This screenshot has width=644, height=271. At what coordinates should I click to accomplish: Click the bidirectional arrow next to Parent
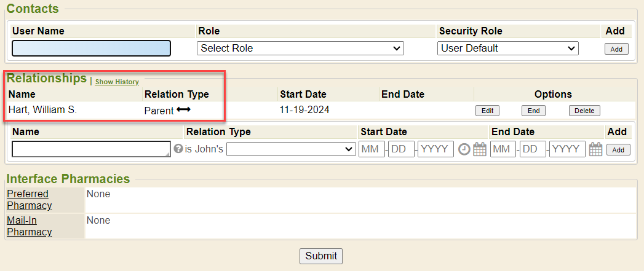[x=184, y=110]
